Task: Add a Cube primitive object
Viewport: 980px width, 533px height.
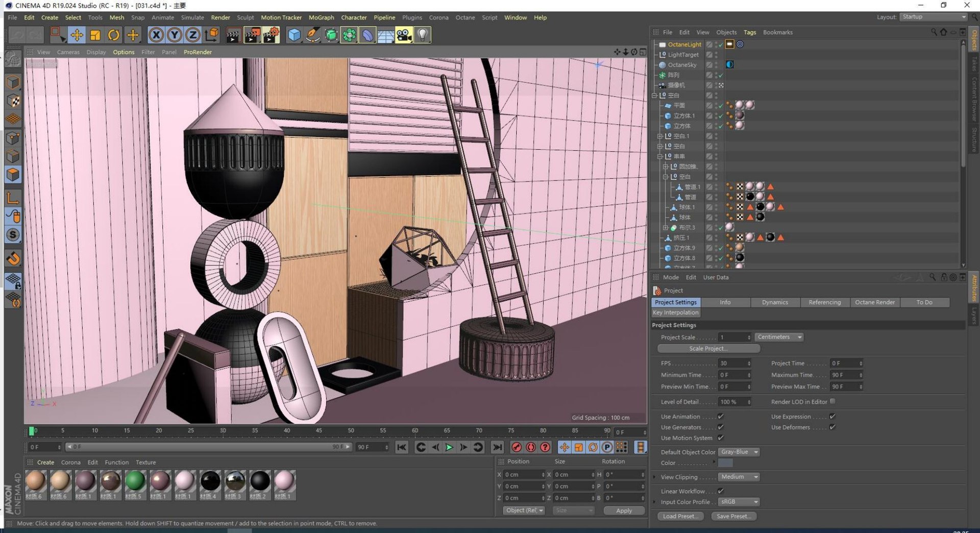Action: tap(294, 35)
